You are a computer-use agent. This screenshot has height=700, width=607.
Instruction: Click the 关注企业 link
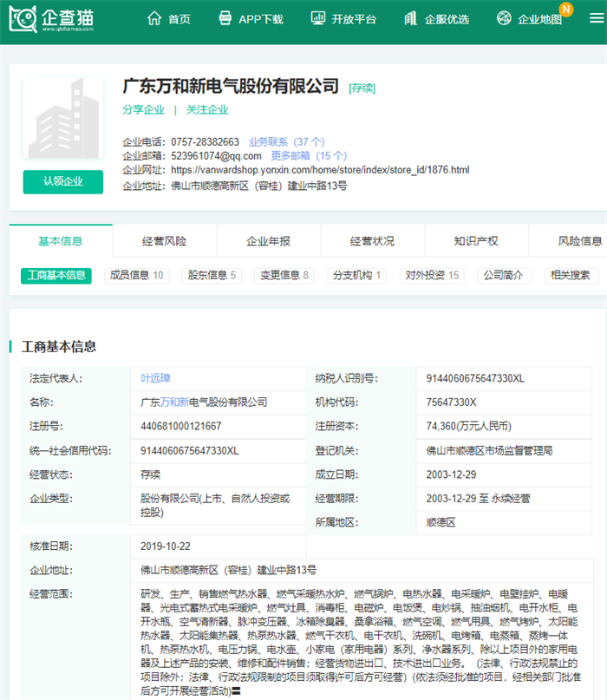pos(207,110)
